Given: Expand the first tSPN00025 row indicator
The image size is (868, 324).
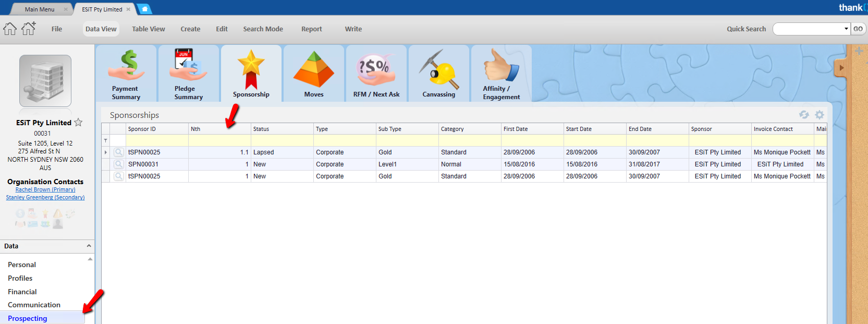Looking at the screenshot, I should click(106, 152).
